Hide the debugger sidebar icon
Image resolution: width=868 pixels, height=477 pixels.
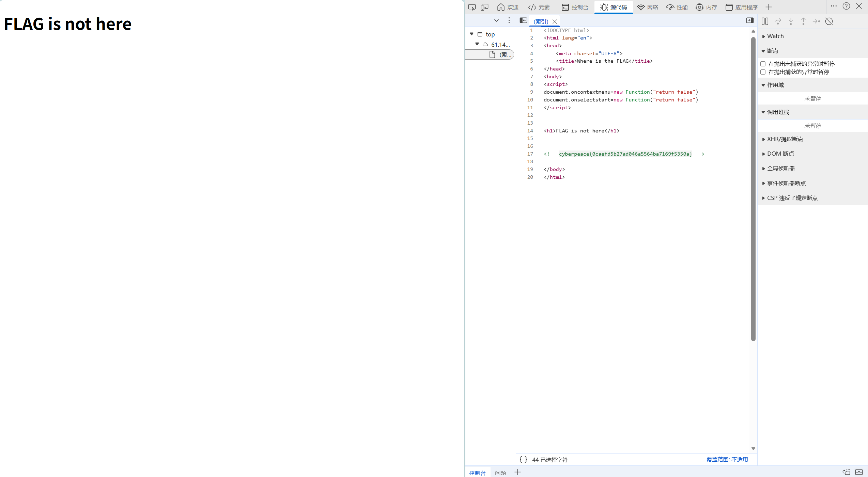(x=749, y=20)
